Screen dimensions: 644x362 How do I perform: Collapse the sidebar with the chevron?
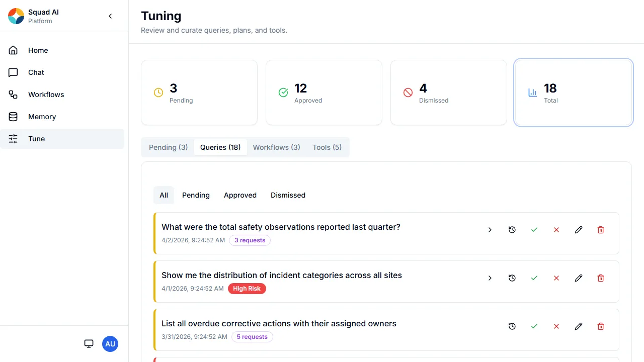[111, 16]
